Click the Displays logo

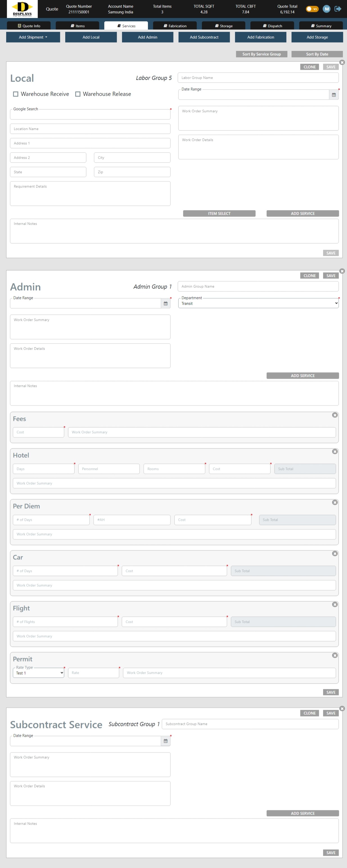tap(22, 9)
